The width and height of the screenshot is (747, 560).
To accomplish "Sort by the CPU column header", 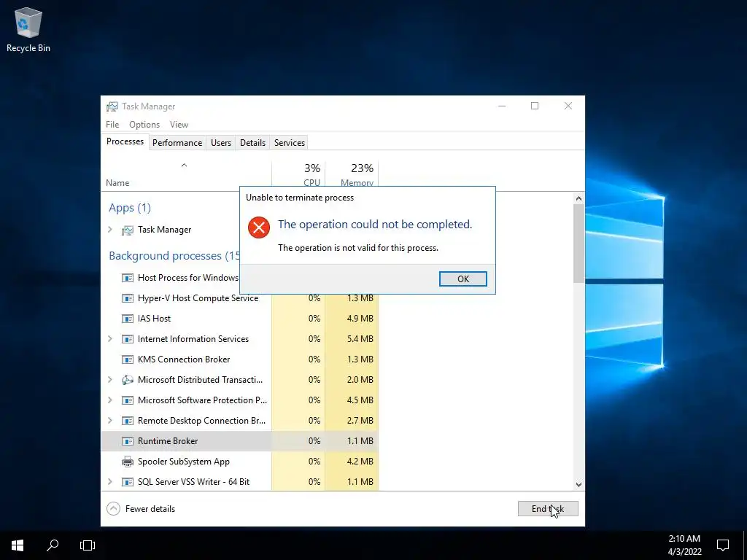I will 298,175.
